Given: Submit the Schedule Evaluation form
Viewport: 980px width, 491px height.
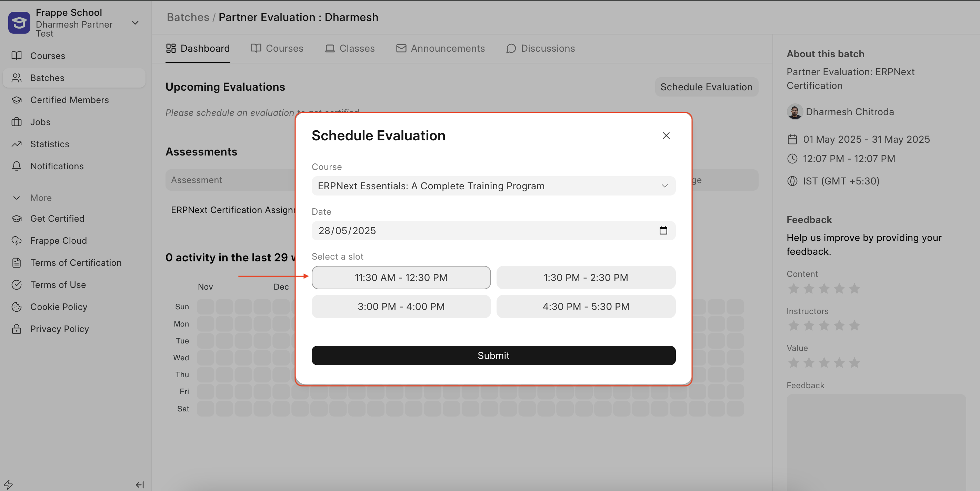Looking at the screenshot, I should [x=493, y=355].
